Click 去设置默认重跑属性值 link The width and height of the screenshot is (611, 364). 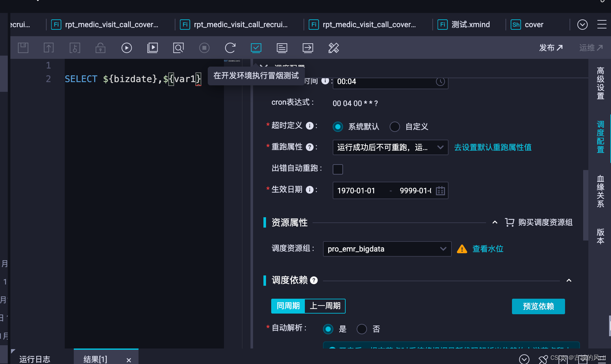(x=492, y=147)
